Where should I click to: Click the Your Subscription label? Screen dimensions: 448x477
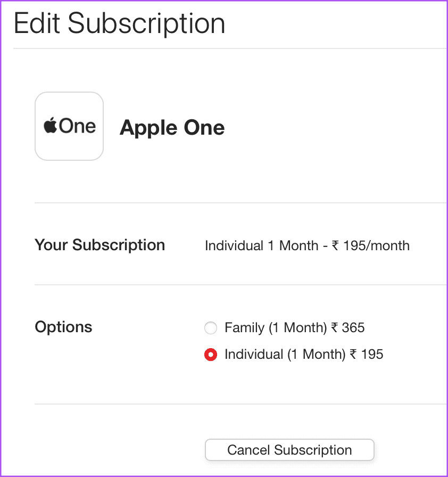tap(99, 245)
